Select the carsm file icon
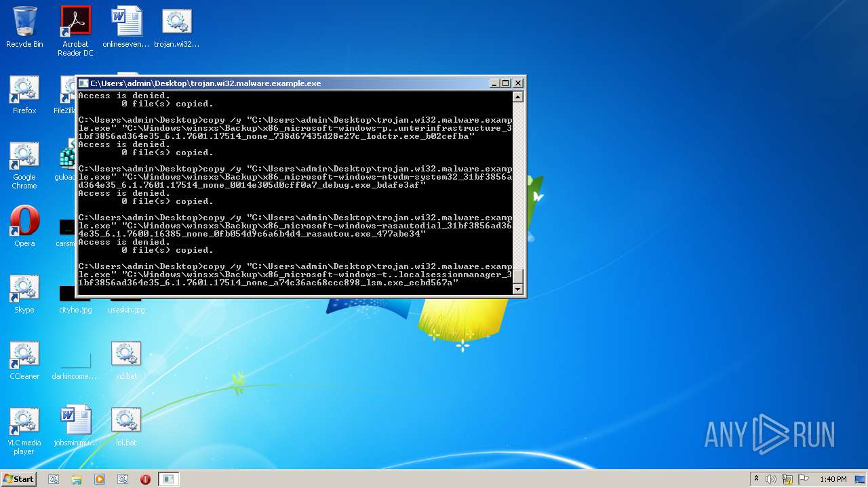 click(65, 232)
